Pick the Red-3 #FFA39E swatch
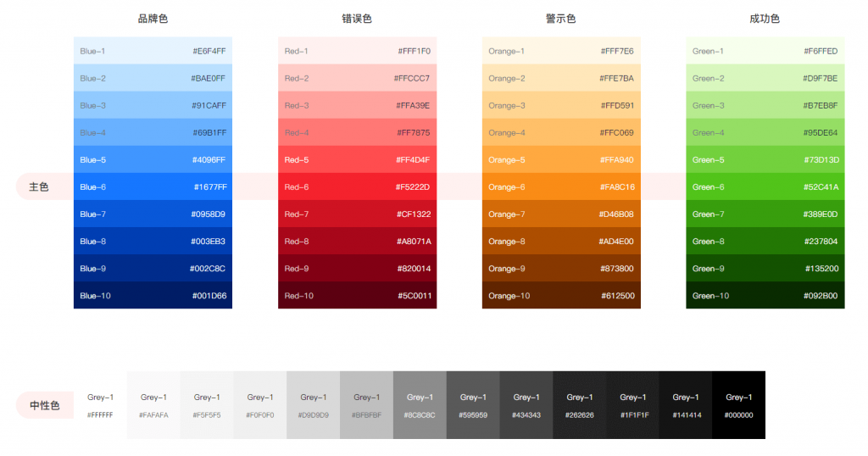 click(x=357, y=105)
